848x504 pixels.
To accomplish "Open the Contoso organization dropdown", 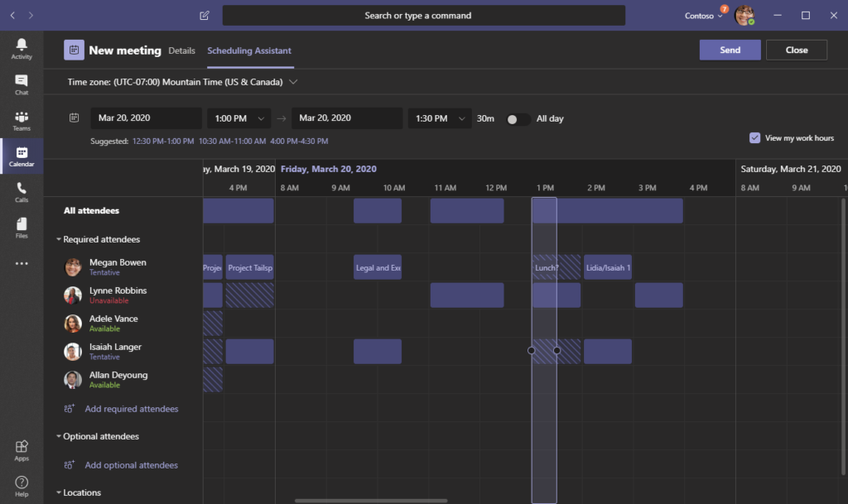I will [703, 16].
